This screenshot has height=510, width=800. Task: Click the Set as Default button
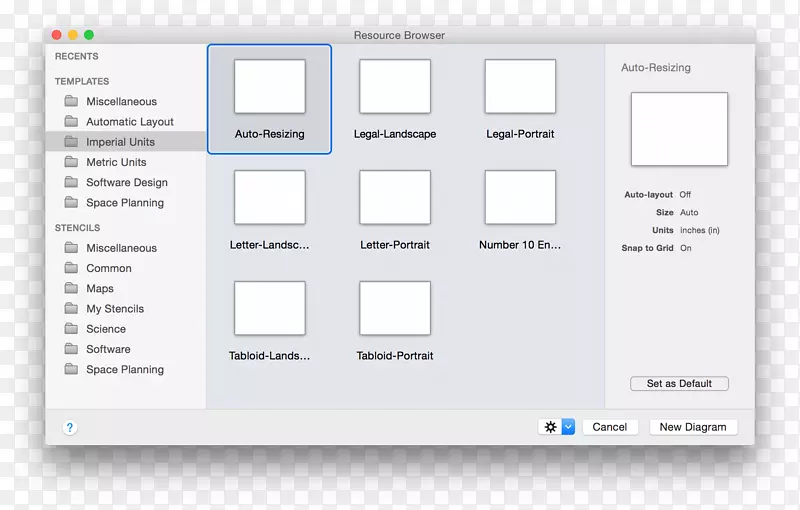point(679,384)
